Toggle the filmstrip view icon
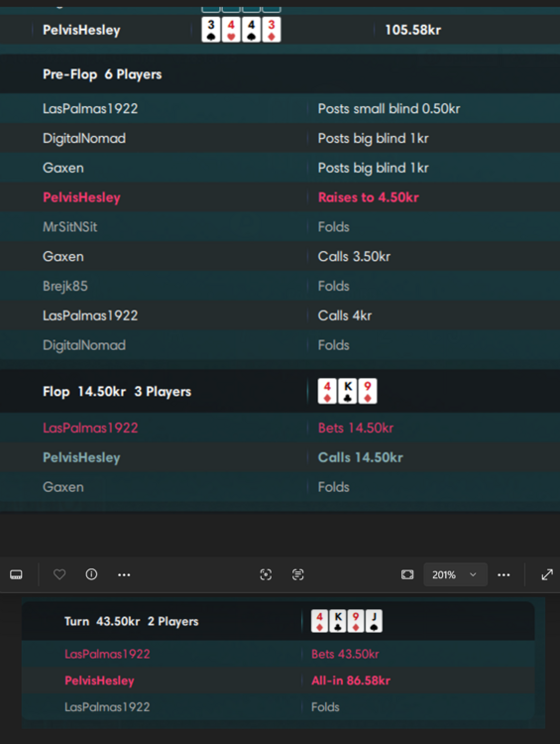Image resolution: width=560 pixels, height=744 pixels. 16,574
